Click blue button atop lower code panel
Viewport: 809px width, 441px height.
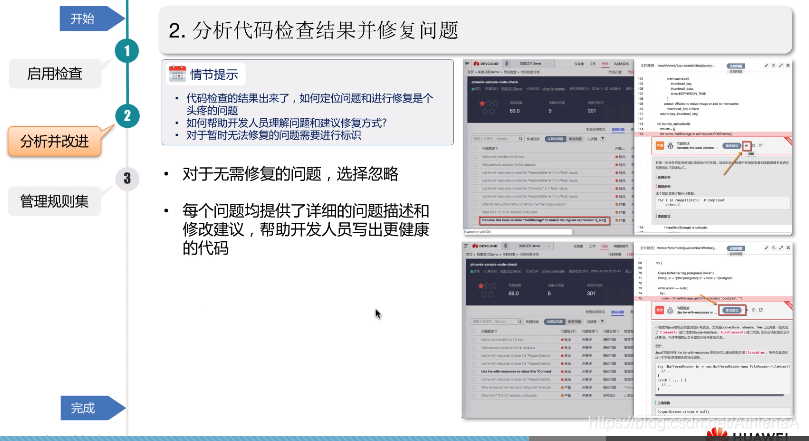point(736,248)
